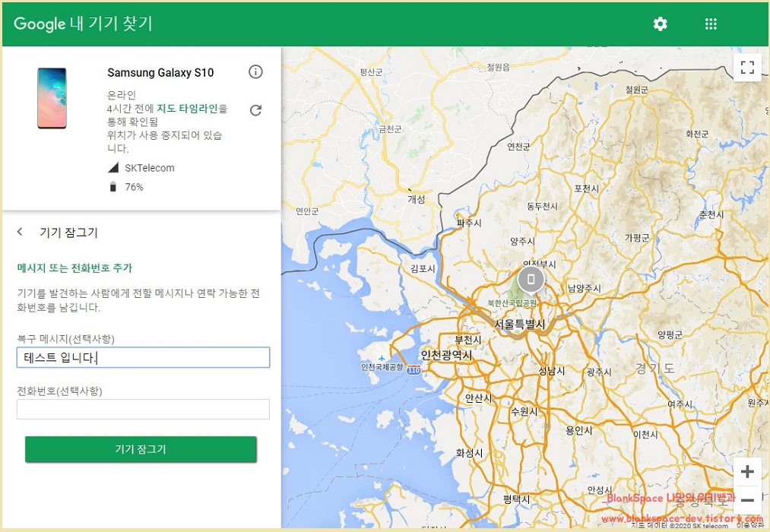Click the 인천국제공항 airport icon
Image resolution: width=770 pixels, height=532 pixels.
382,358
